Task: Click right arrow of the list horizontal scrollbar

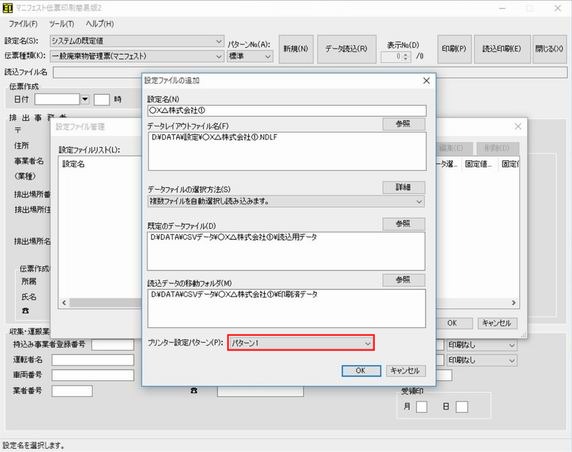Action: [x=514, y=302]
